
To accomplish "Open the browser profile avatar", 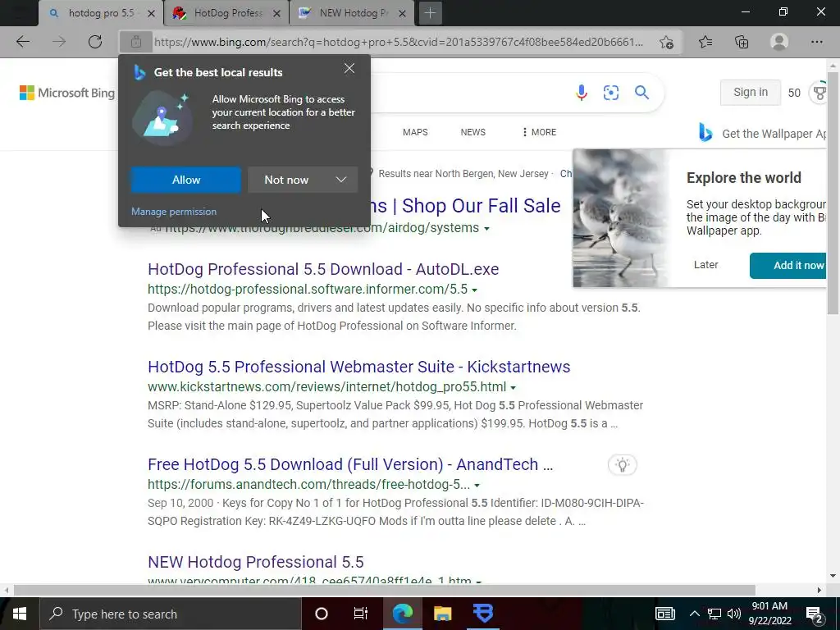I will [x=779, y=42].
